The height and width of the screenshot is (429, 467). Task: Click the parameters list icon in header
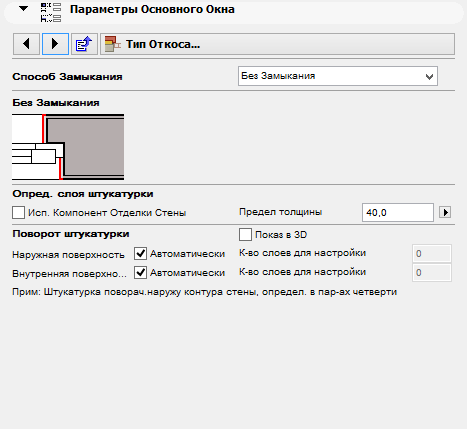pyautogui.click(x=51, y=12)
